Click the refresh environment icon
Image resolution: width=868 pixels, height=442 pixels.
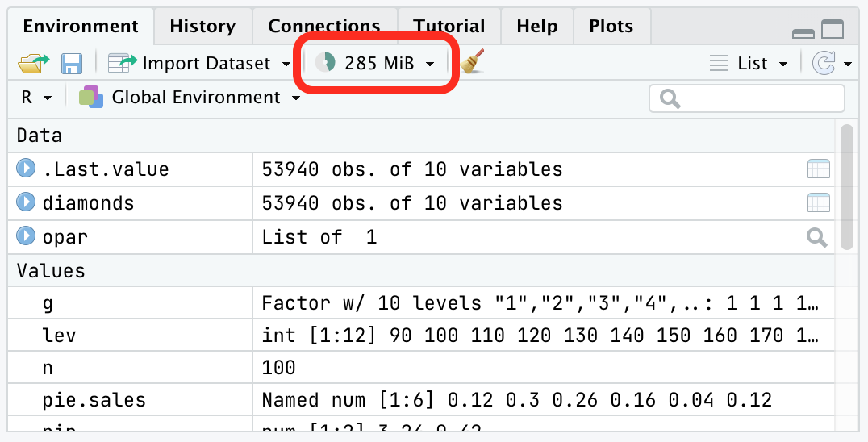point(823,64)
